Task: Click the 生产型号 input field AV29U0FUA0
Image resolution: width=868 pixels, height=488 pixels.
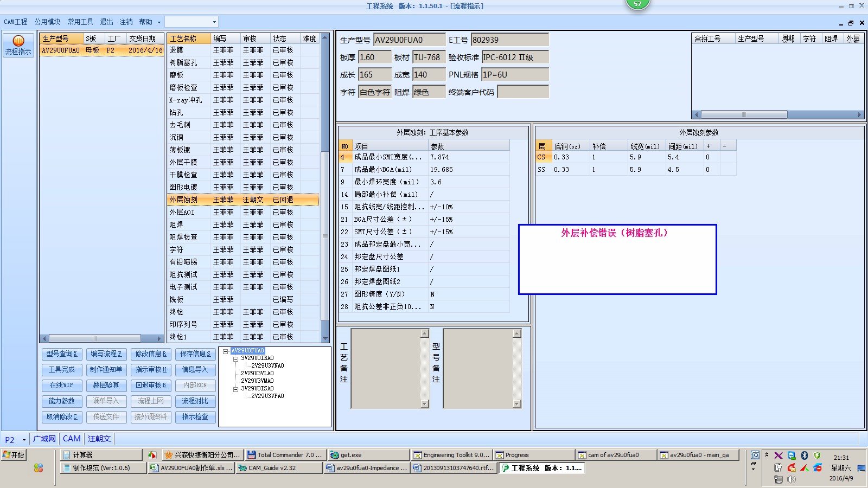Action: pos(410,40)
